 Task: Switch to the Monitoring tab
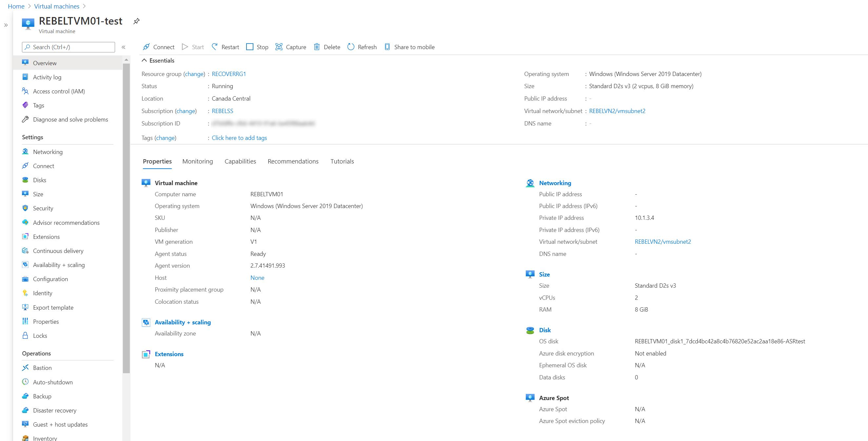[197, 162]
